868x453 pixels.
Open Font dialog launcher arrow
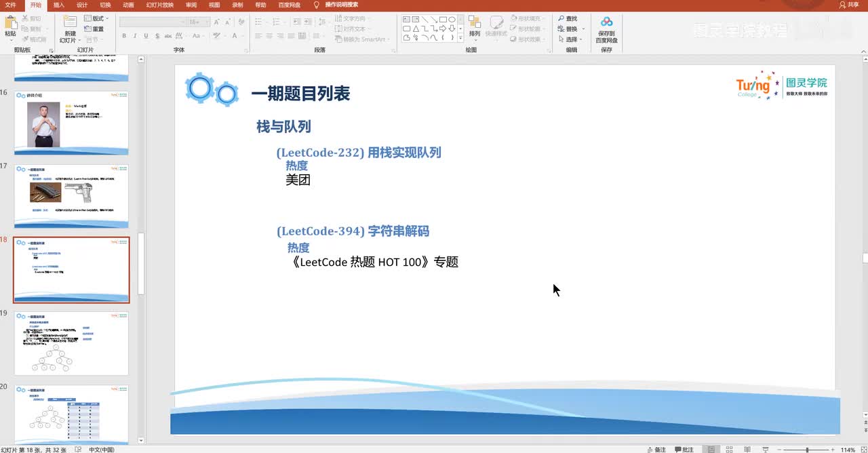(246, 50)
